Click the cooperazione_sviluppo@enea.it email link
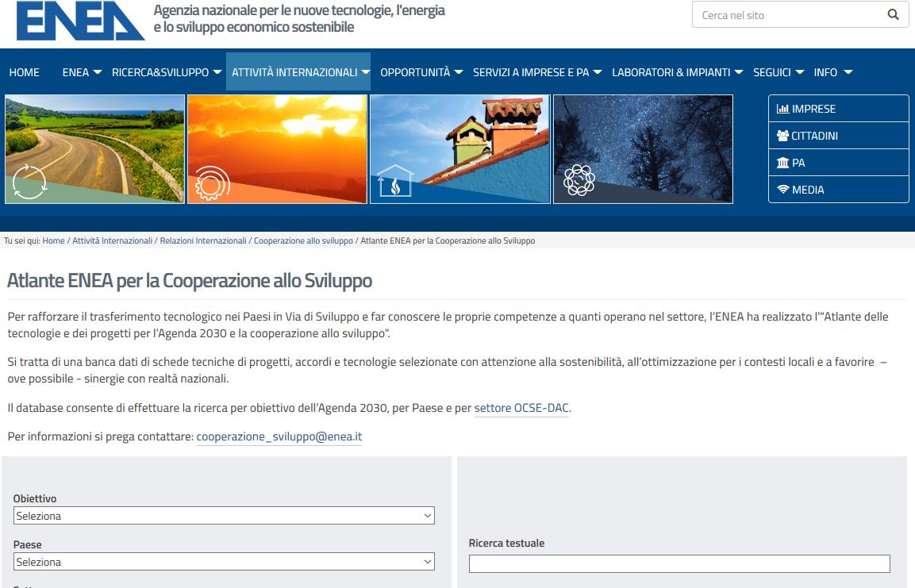 coord(279,436)
